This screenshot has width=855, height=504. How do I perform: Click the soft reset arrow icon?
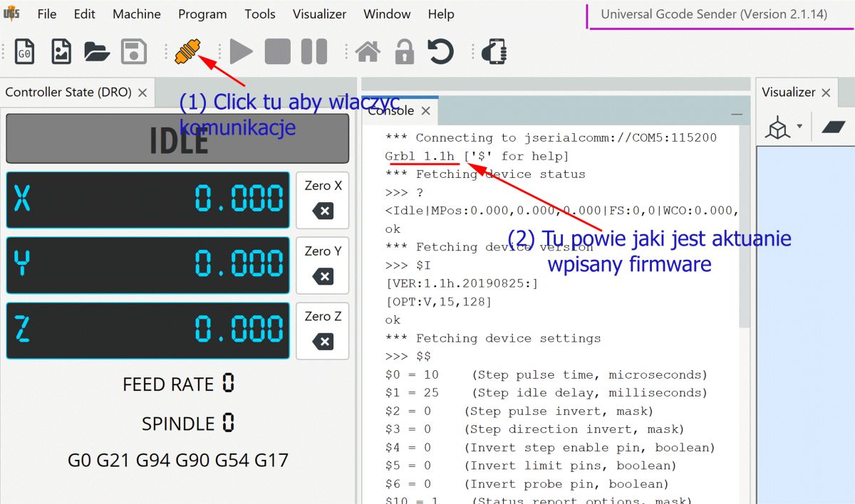tap(441, 52)
